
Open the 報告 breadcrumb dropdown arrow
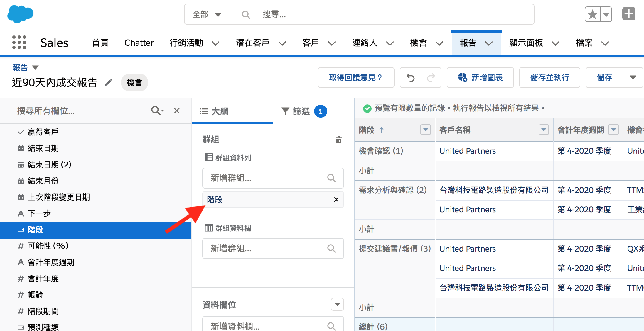pos(35,67)
